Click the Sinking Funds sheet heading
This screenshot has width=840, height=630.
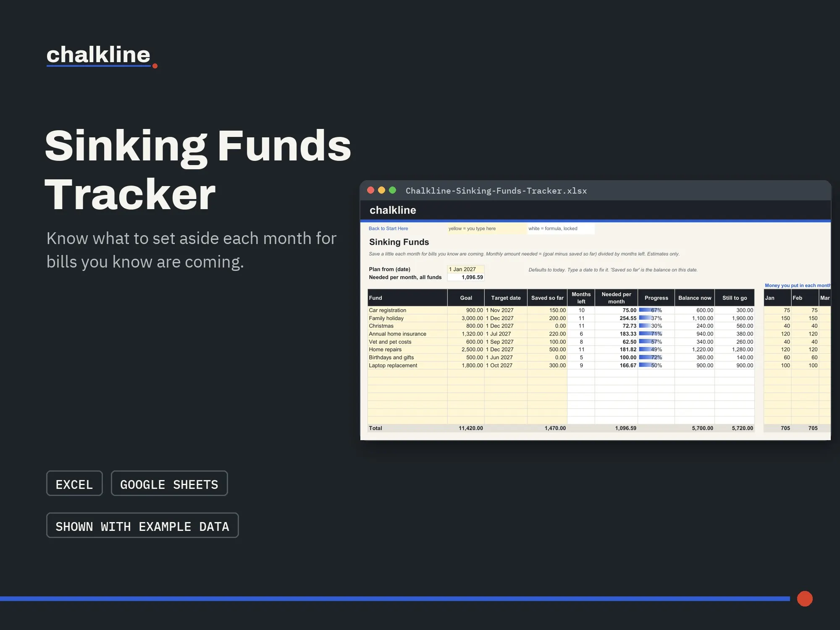coord(399,242)
